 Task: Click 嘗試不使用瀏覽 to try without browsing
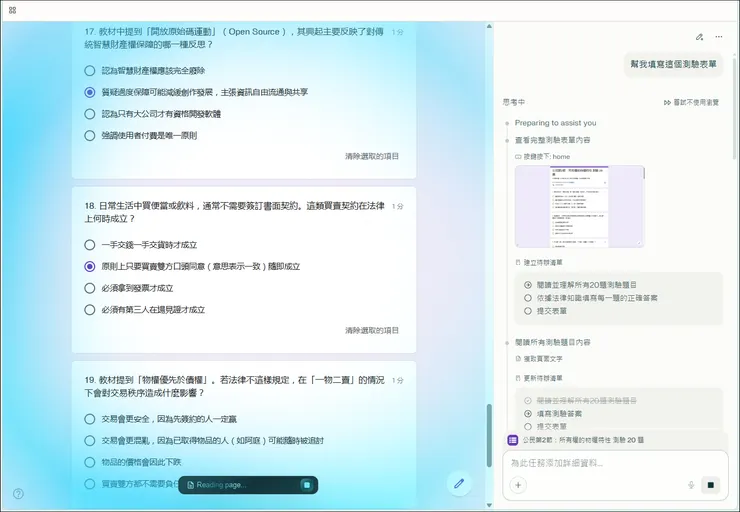tap(696, 102)
